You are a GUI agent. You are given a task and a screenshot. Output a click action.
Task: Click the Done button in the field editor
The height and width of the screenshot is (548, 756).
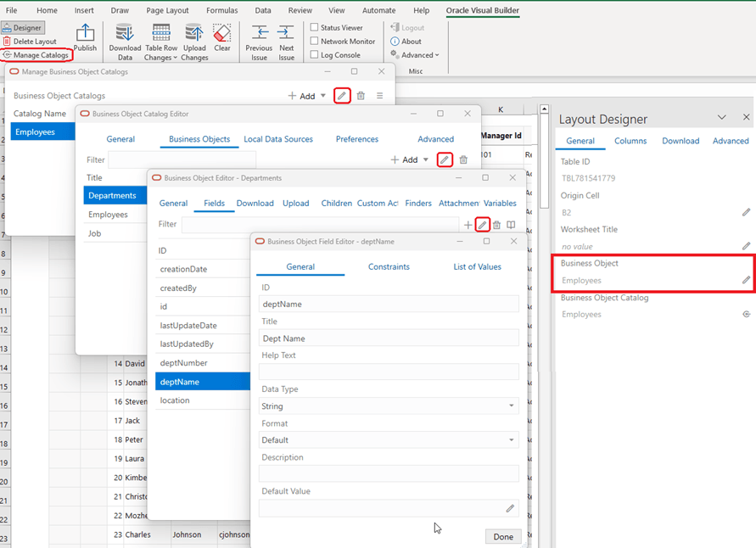click(x=502, y=536)
